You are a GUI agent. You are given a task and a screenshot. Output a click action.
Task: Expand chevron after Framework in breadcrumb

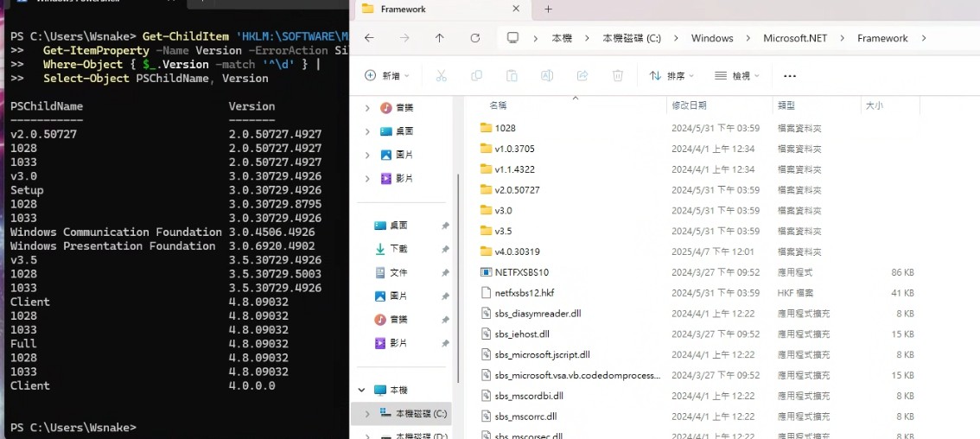(x=924, y=38)
